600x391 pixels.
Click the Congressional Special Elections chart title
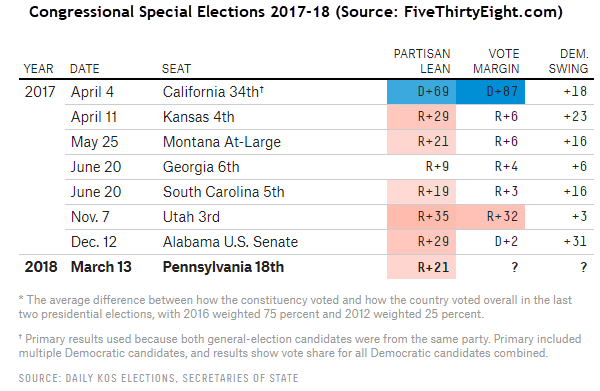tap(296, 12)
